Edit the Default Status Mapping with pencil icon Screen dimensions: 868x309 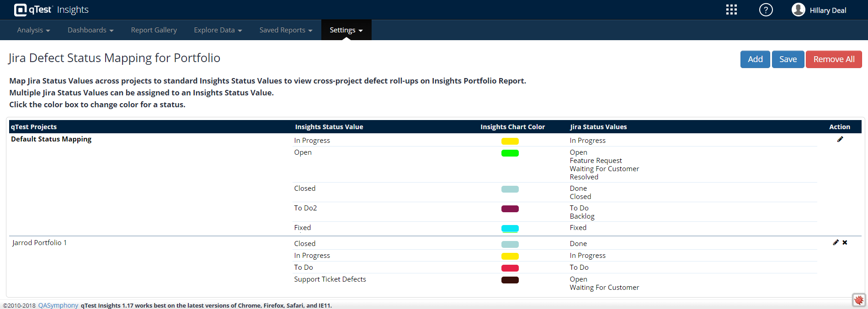[840, 139]
